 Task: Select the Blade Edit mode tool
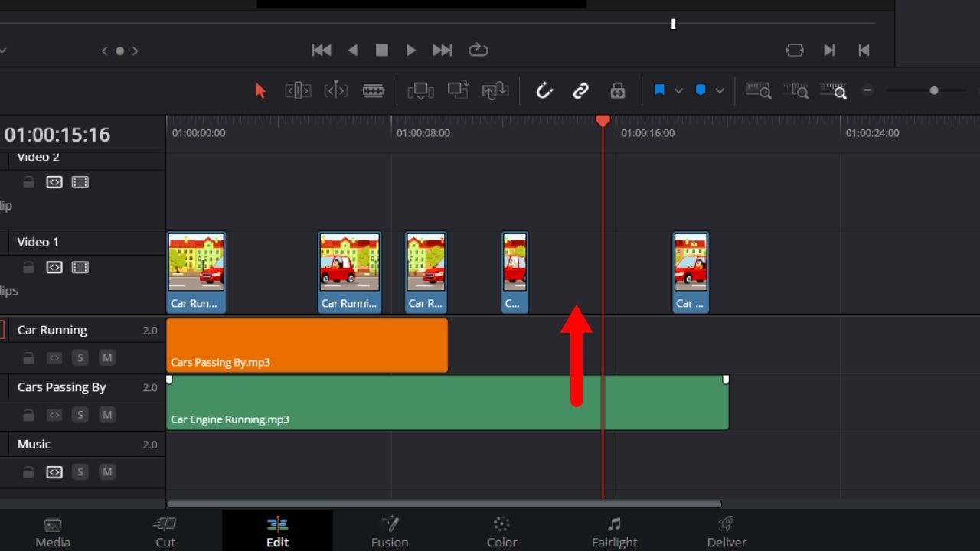[x=373, y=90]
